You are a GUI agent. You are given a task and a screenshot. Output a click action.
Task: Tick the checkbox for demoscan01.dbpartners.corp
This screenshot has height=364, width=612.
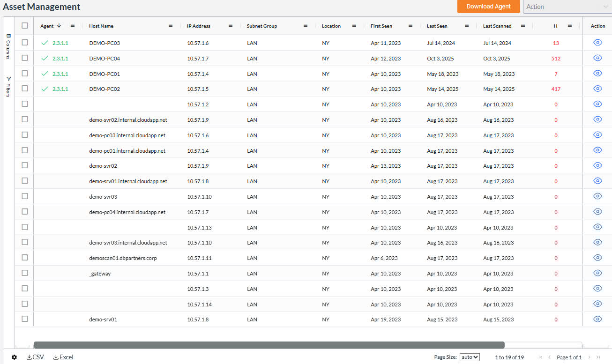point(25,258)
